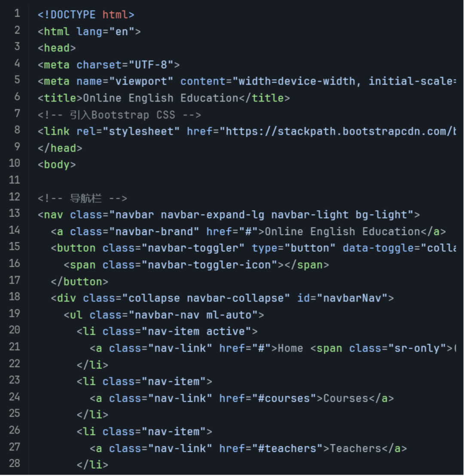The image size is (464, 476).
Task: Click line number 28 in the gutter
Action: point(15,464)
